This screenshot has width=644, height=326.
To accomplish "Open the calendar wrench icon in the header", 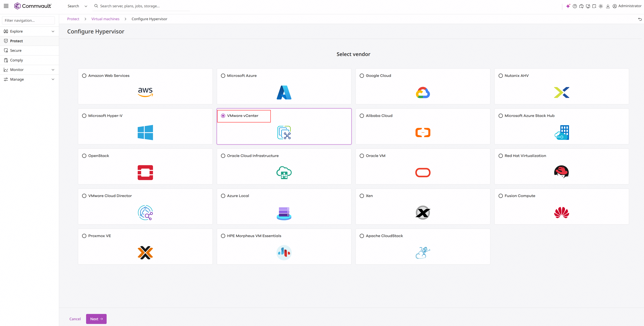I will coord(594,6).
